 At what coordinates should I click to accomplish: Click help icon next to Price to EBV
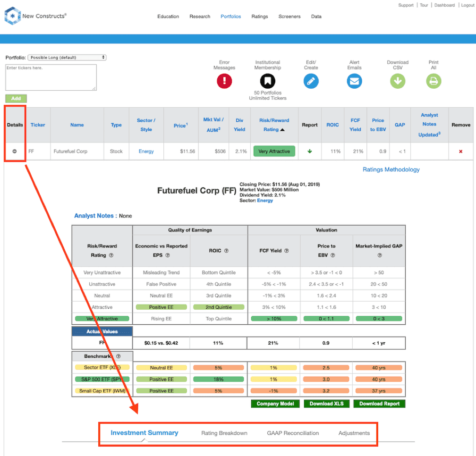coord(333,255)
